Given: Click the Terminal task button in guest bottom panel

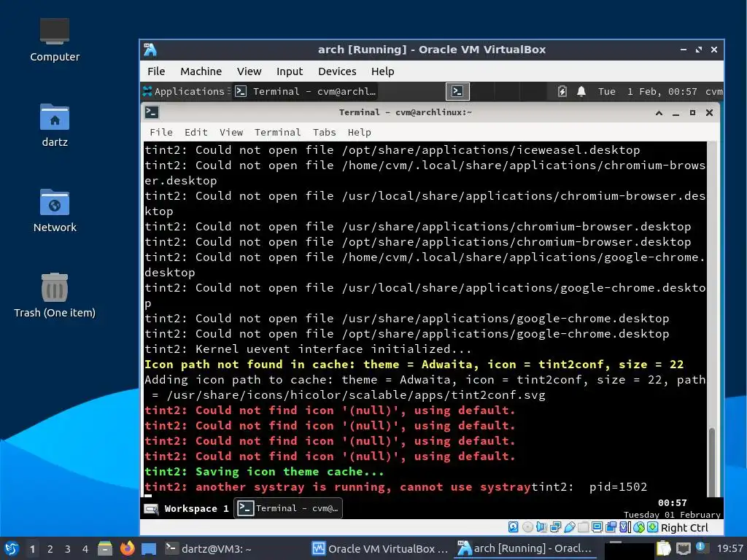Looking at the screenshot, I should point(288,508).
